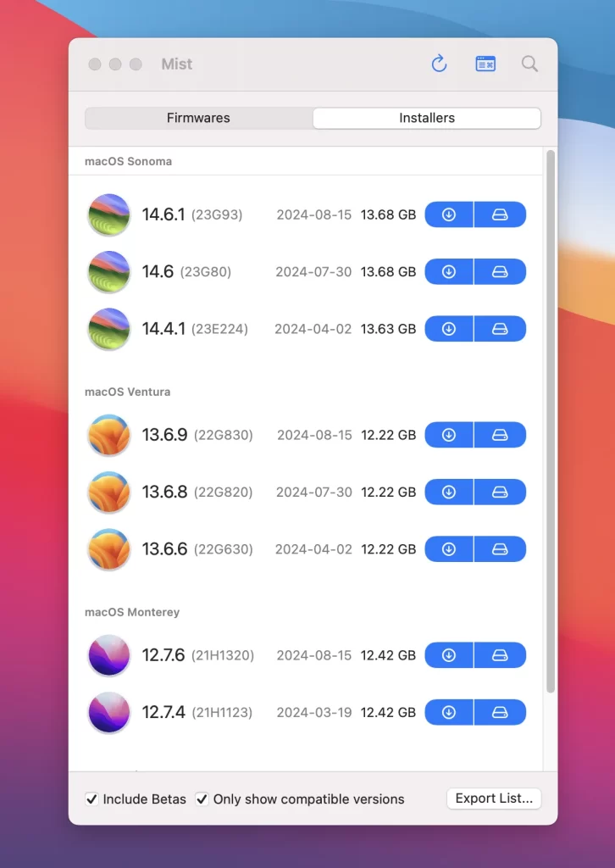
Task: Download the macOS 12.7.6 installer
Action: tap(449, 655)
